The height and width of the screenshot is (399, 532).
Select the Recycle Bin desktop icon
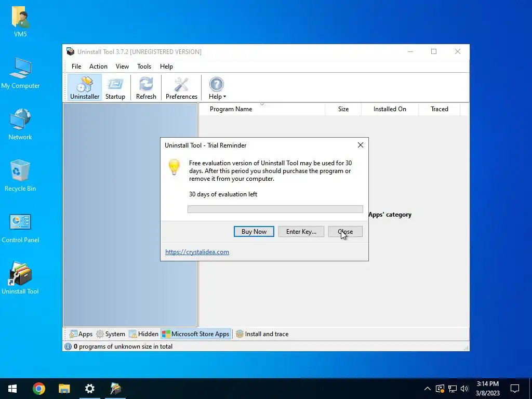(20, 176)
